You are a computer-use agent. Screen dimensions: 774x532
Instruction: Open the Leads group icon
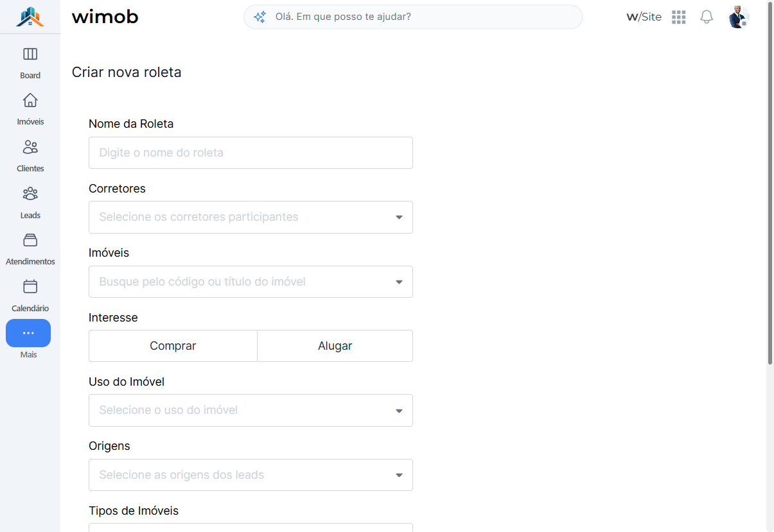pos(30,194)
